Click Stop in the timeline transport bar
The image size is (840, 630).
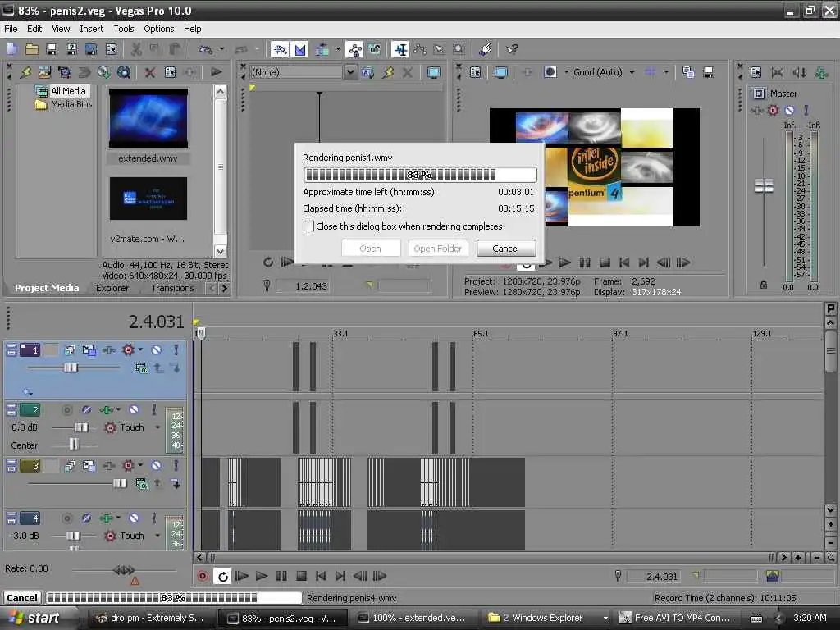pos(301,576)
